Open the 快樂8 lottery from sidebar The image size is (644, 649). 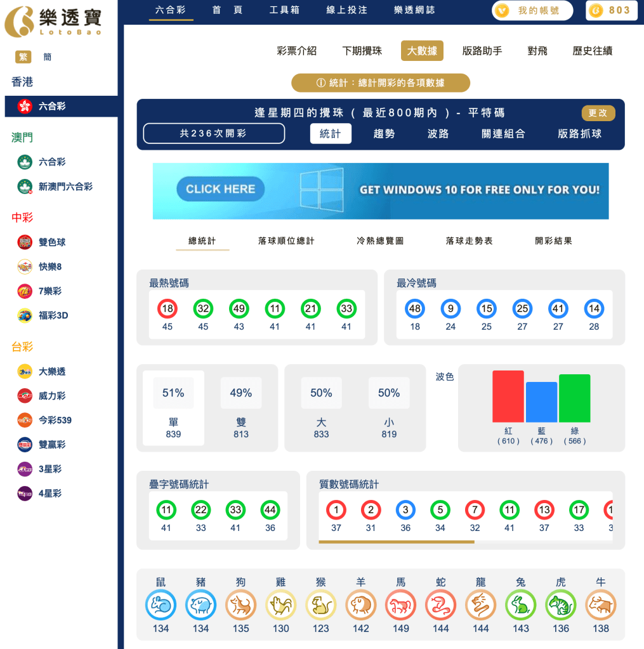coord(24,266)
